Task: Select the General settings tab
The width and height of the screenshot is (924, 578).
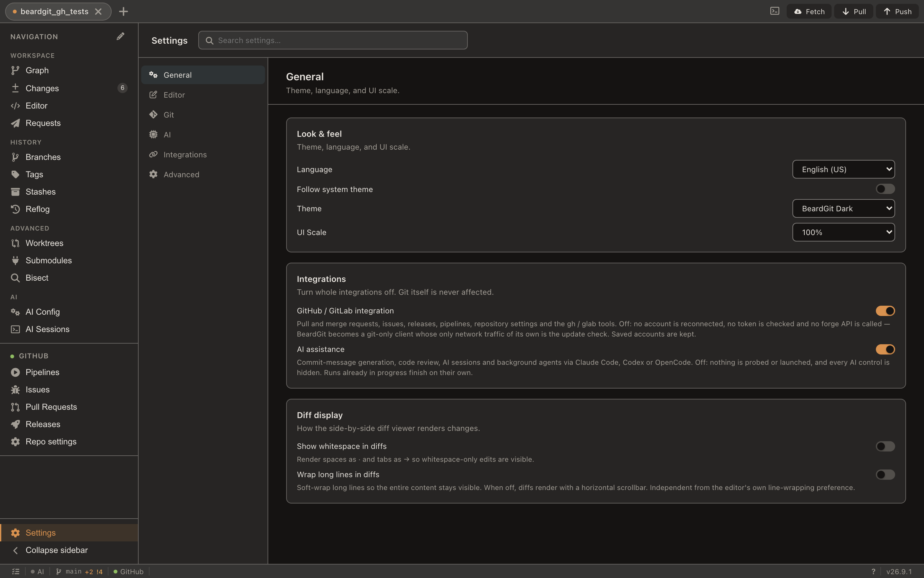Action: coord(203,75)
